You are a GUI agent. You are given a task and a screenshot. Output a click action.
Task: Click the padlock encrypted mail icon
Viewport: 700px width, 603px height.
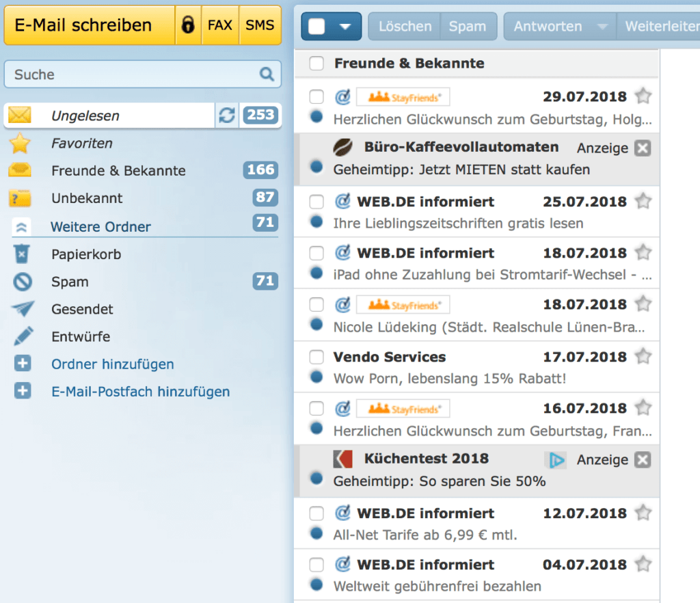(x=188, y=25)
